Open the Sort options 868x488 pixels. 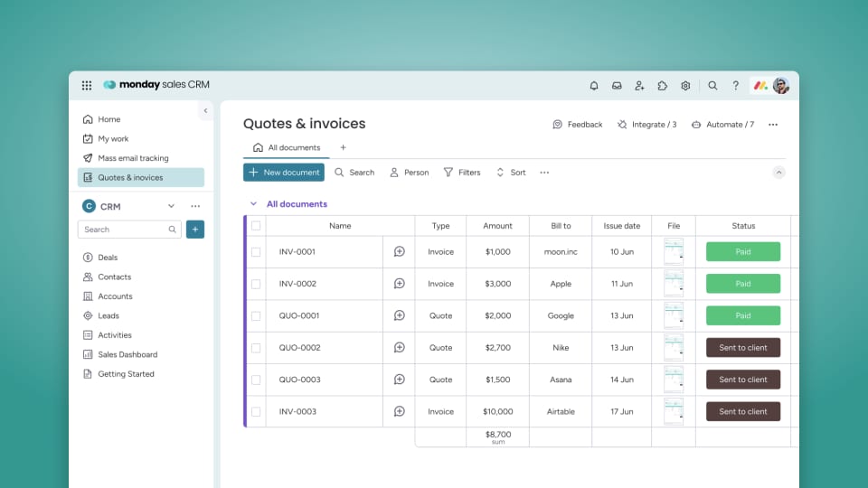coord(510,173)
